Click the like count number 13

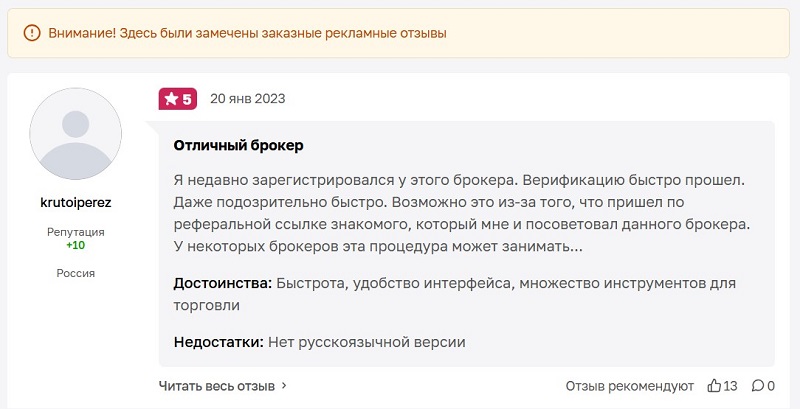pos(730,385)
